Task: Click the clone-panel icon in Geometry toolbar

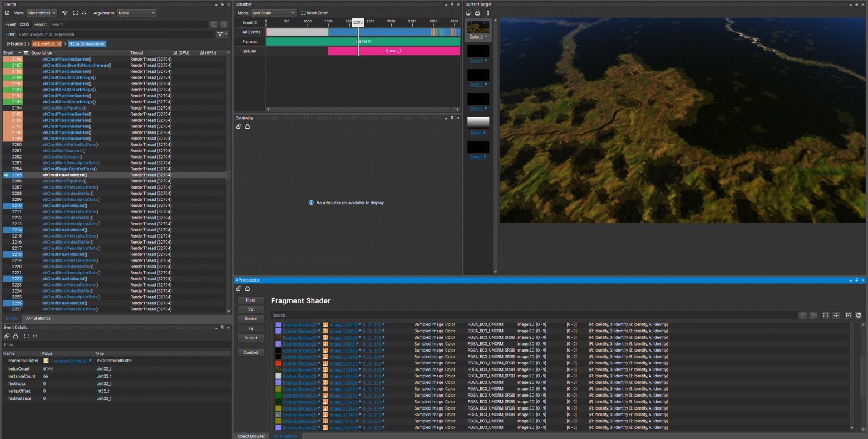Action: pos(239,126)
